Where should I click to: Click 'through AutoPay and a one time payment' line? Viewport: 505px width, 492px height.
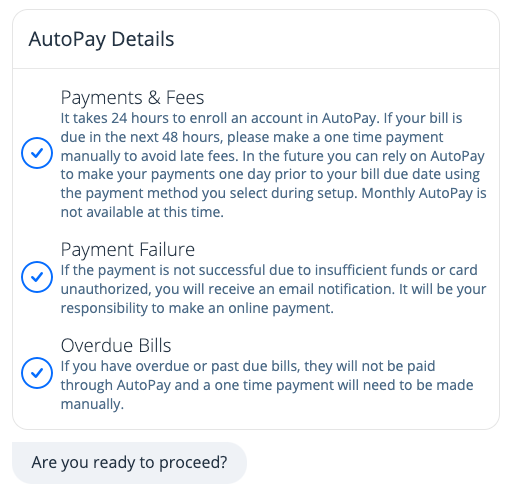click(x=197, y=385)
